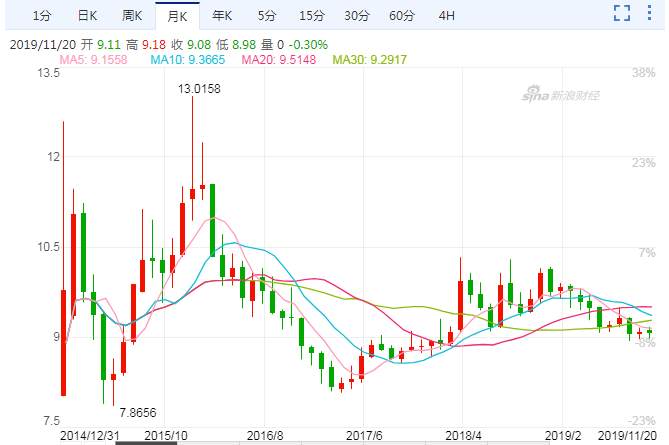Click the MA5: 9.1558 indicator label

[x=93, y=60]
